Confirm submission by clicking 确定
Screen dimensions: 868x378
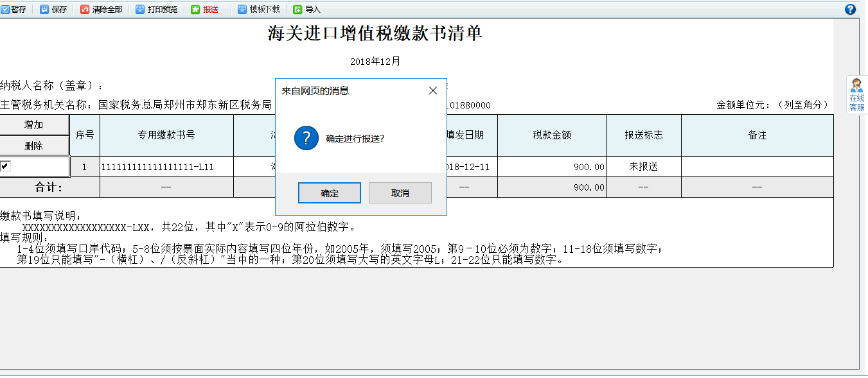(x=329, y=193)
